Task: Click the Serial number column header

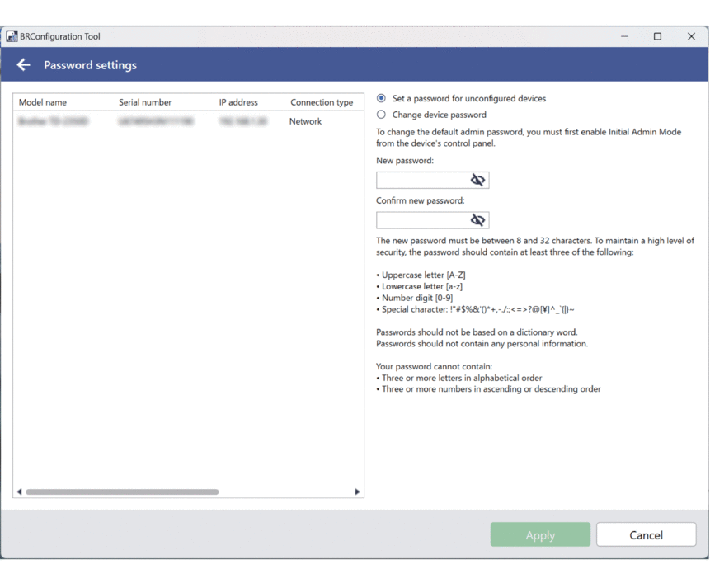Action: (145, 102)
